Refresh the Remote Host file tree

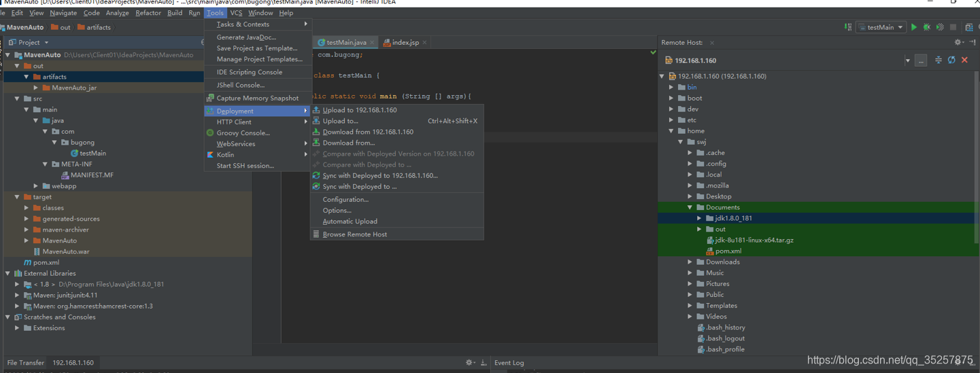tap(951, 60)
